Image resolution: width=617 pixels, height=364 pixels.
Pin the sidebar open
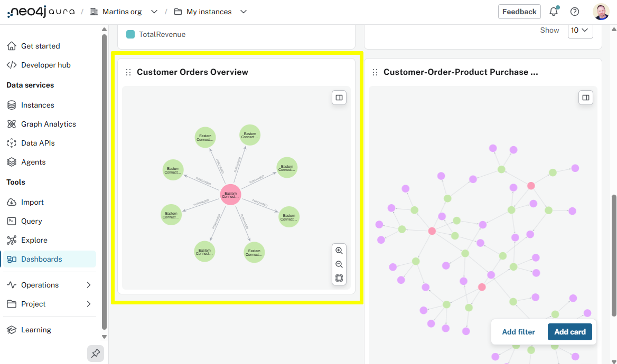[95, 353]
